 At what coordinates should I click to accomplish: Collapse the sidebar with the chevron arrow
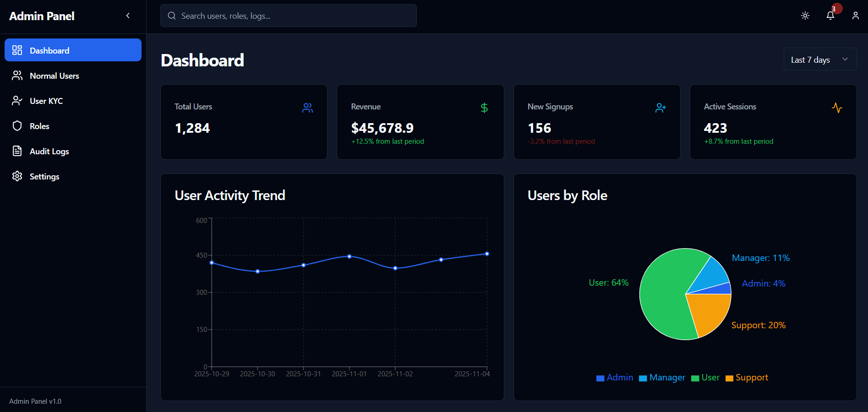(x=128, y=16)
